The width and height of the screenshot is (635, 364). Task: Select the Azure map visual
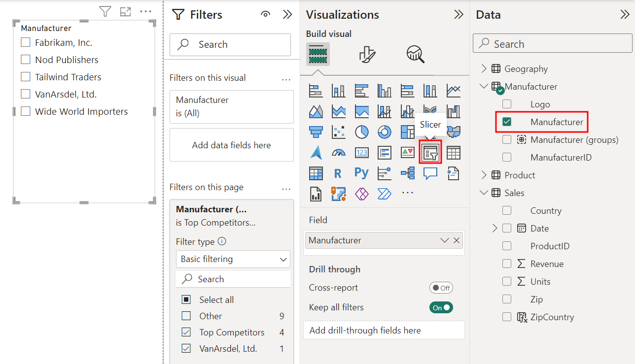click(316, 153)
